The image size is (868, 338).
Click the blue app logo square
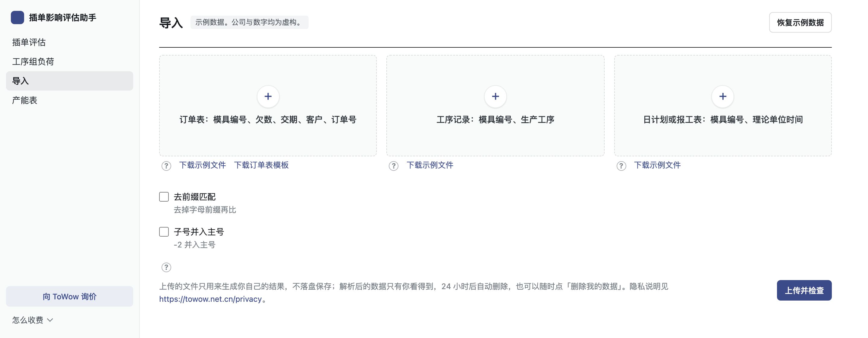pyautogui.click(x=17, y=18)
